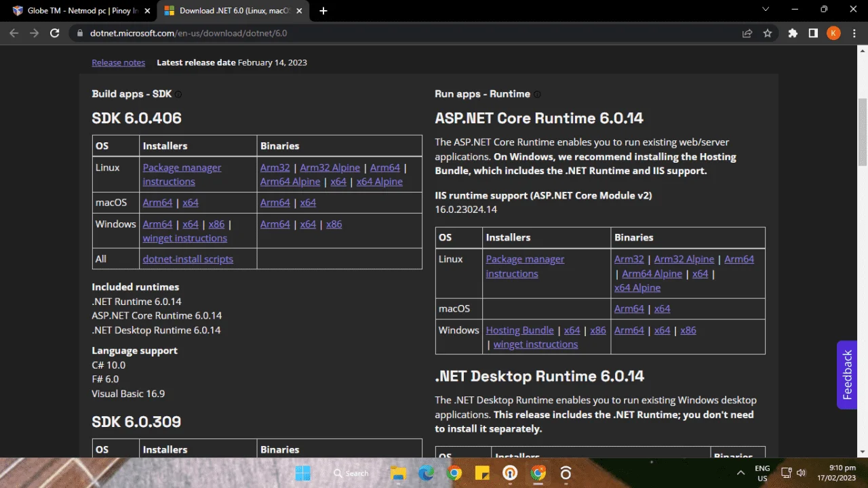Viewport: 868px width, 488px height.
Task: Download SDK 6.0.406 Windows x86 installer
Action: click(216, 224)
